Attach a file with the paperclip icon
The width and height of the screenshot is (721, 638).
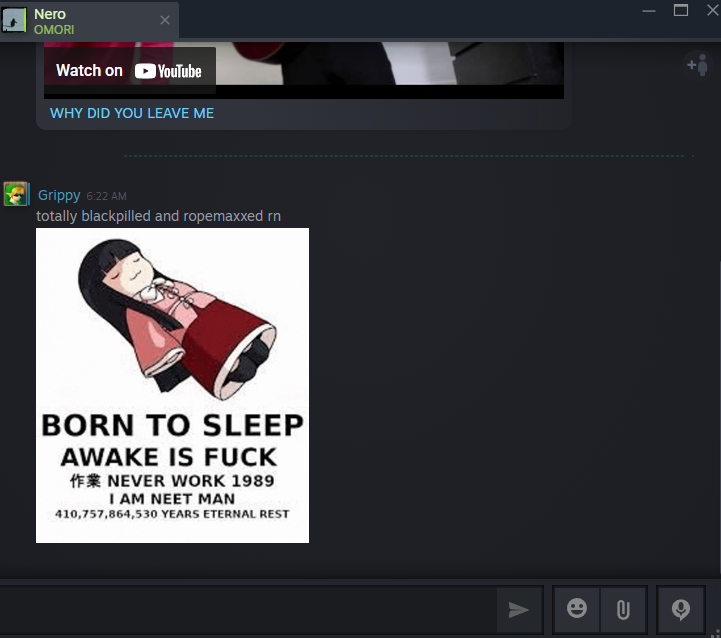[x=623, y=609]
